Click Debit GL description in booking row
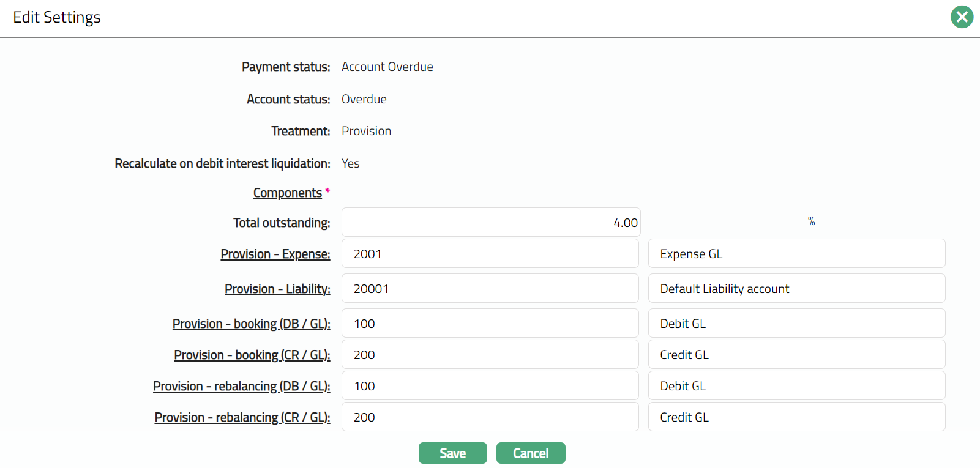The width and height of the screenshot is (980, 468). point(797,323)
